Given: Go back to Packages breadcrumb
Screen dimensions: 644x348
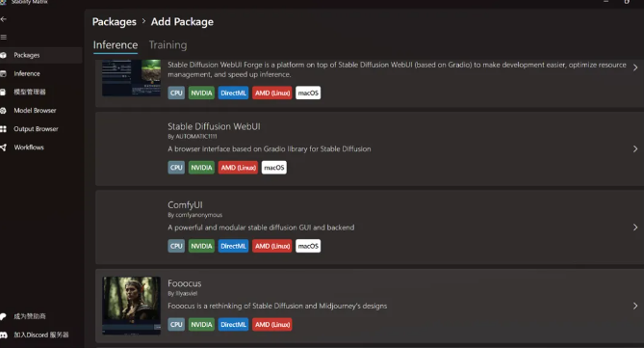Looking at the screenshot, I should (x=115, y=22).
